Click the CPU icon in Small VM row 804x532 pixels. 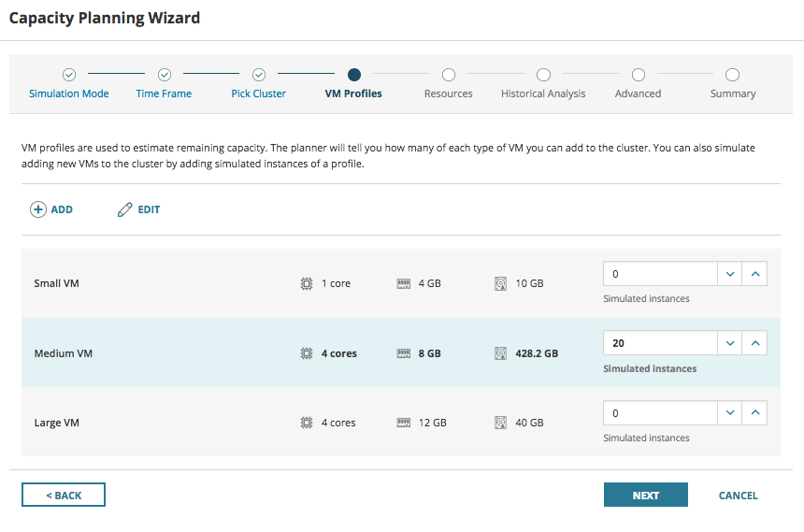306,283
